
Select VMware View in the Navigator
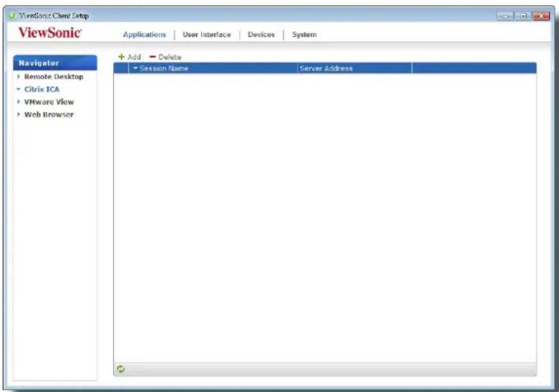coord(49,102)
